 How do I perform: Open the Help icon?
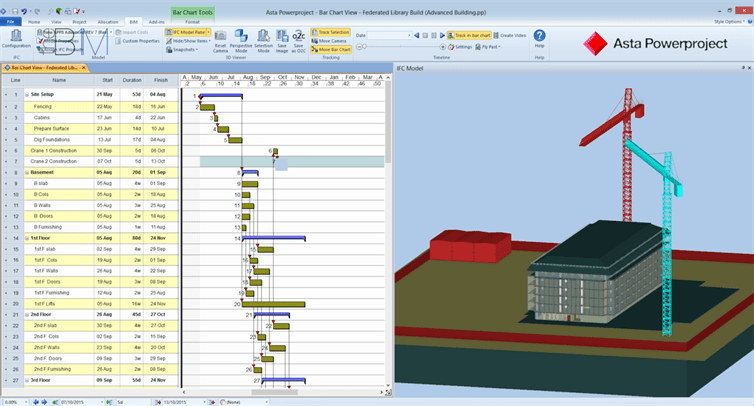coord(539,38)
